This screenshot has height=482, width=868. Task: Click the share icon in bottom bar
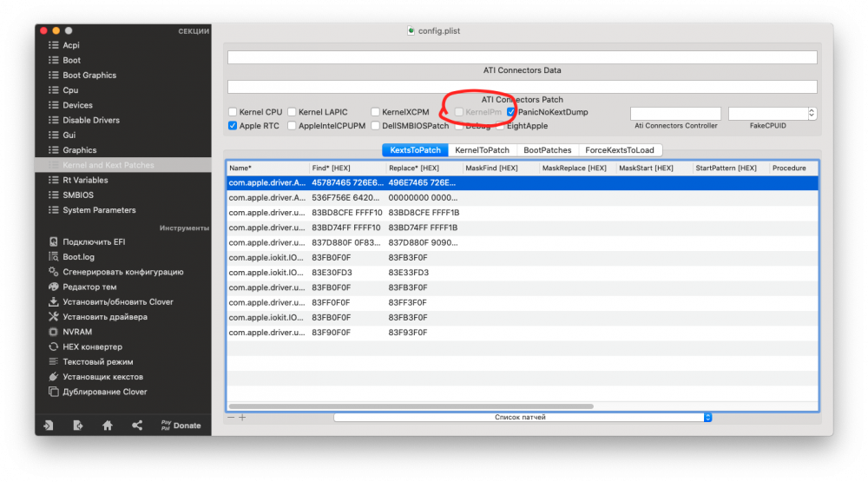click(x=137, y=425)
